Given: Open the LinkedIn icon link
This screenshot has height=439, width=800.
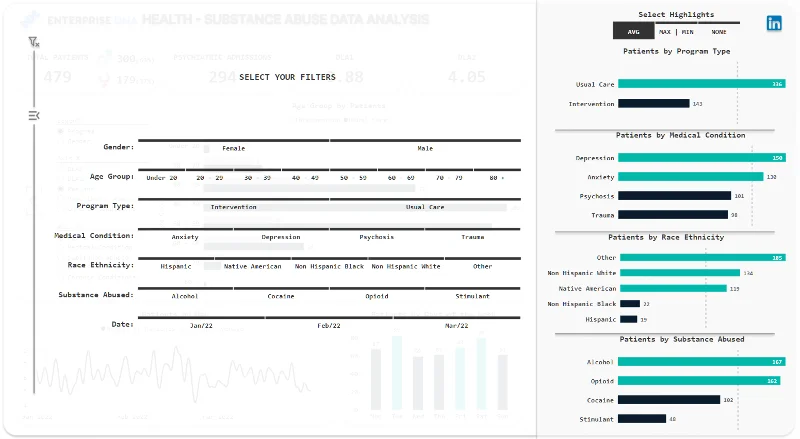Looking at the screenshot, I should 774,23.
